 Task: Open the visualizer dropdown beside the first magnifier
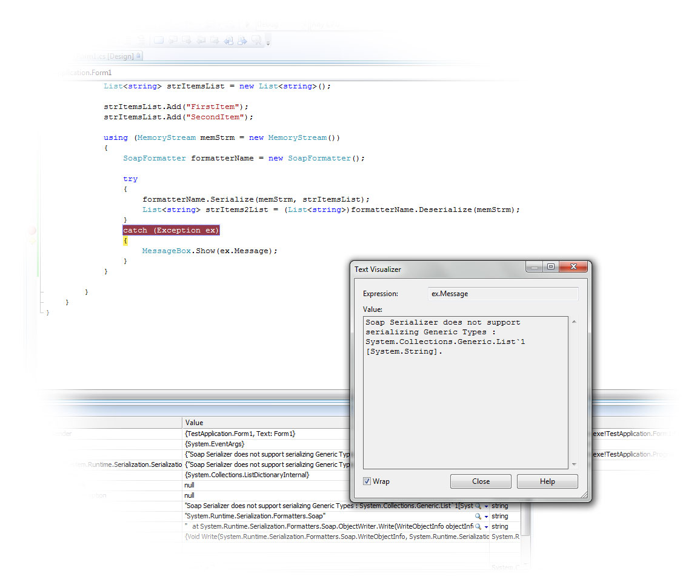click(486, 506)
